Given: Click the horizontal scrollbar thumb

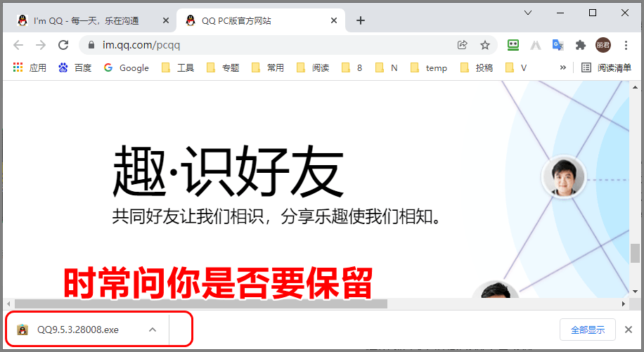Looking at the screenshot, I should click(x=201, y=304).
